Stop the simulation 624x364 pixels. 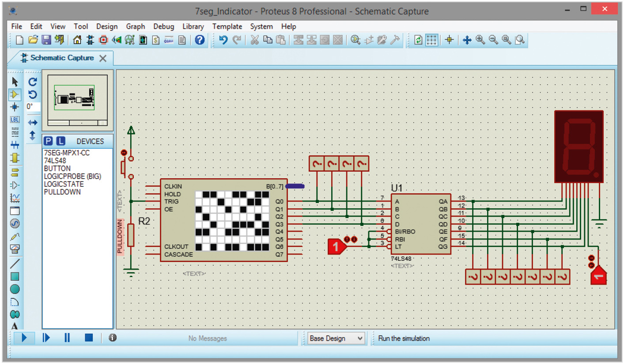pos(89,338)
